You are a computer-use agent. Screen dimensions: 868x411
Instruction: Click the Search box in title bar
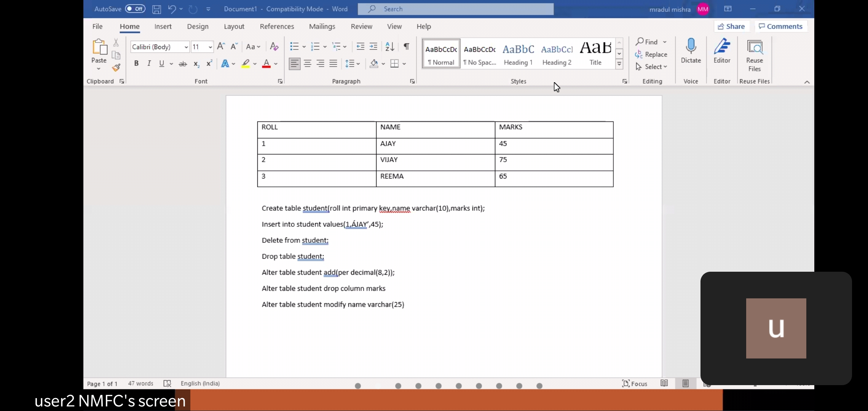(455, 9)
